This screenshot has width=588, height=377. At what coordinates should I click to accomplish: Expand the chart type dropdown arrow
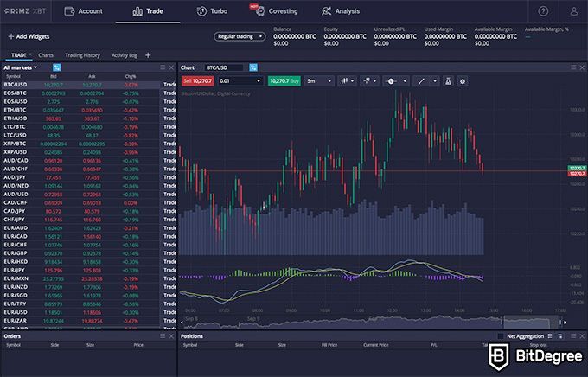353,81
